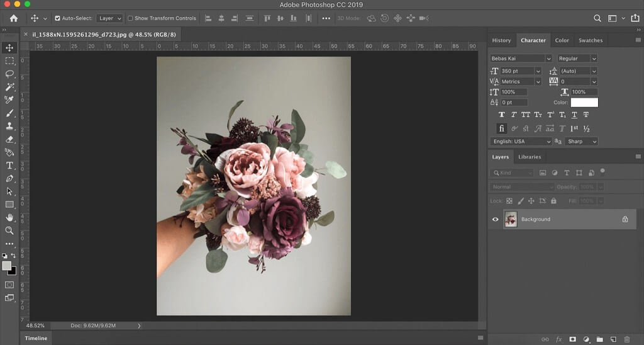Select the Path Selection tool

9,191
